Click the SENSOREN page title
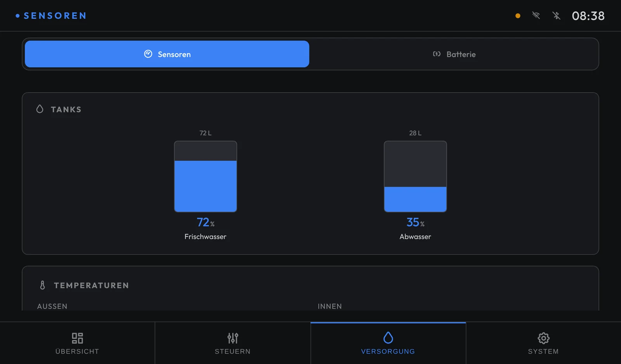This screenshot has width=621, height=364. [55, 16]
